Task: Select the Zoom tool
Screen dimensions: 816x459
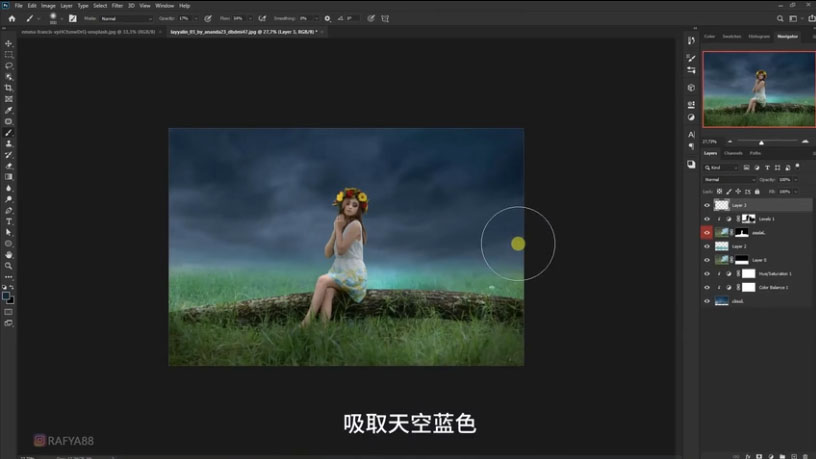Action: coord(9,266)
